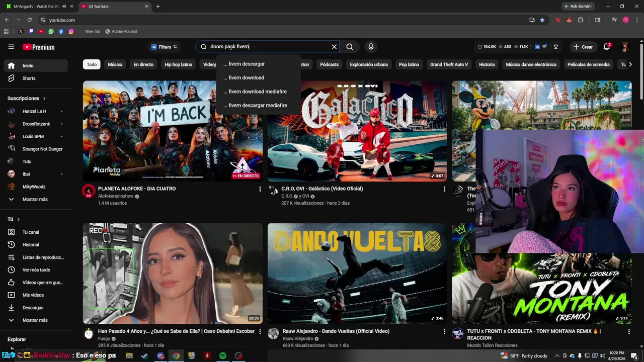Select the Música category chip
Screen dimensions: 644x362
coord(115,64)
